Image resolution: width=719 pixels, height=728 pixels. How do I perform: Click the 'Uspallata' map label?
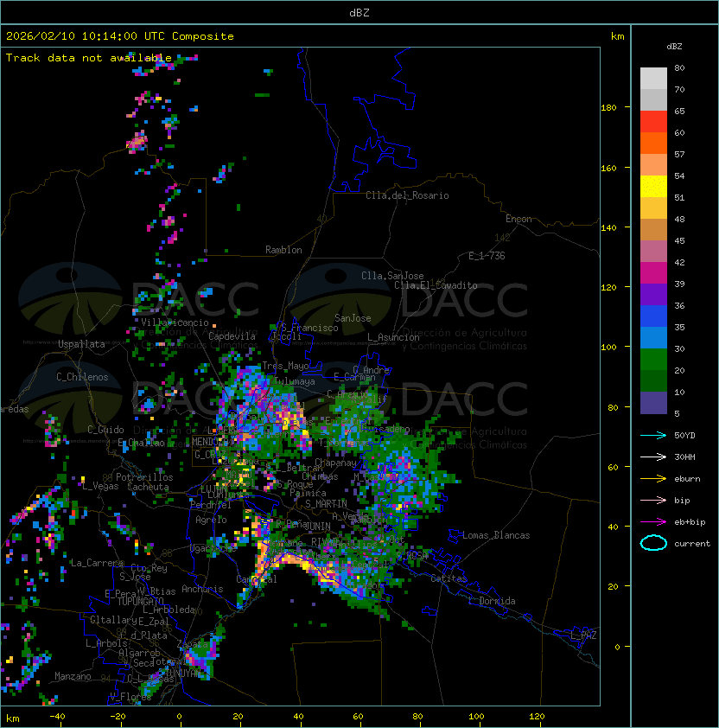(82, 344)
